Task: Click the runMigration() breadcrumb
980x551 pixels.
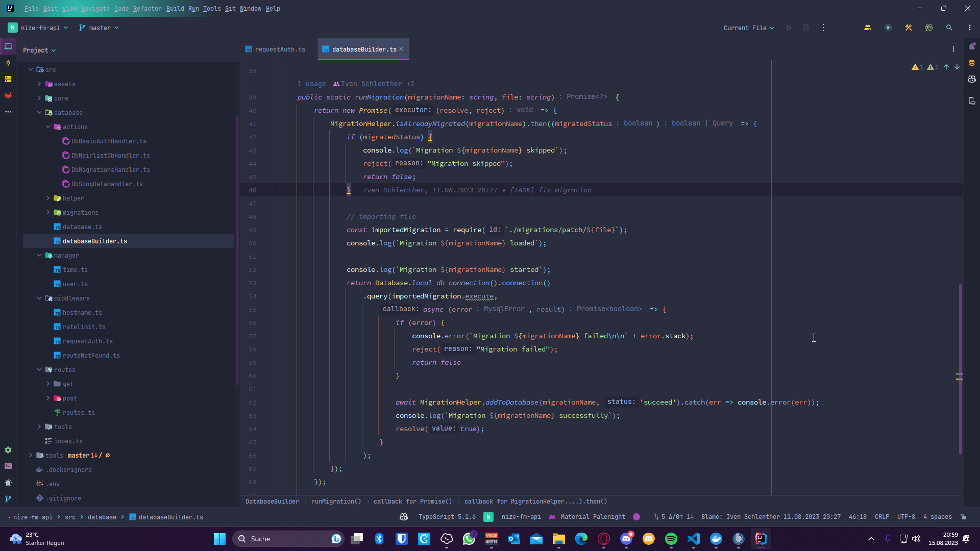Action: point(336,502)
